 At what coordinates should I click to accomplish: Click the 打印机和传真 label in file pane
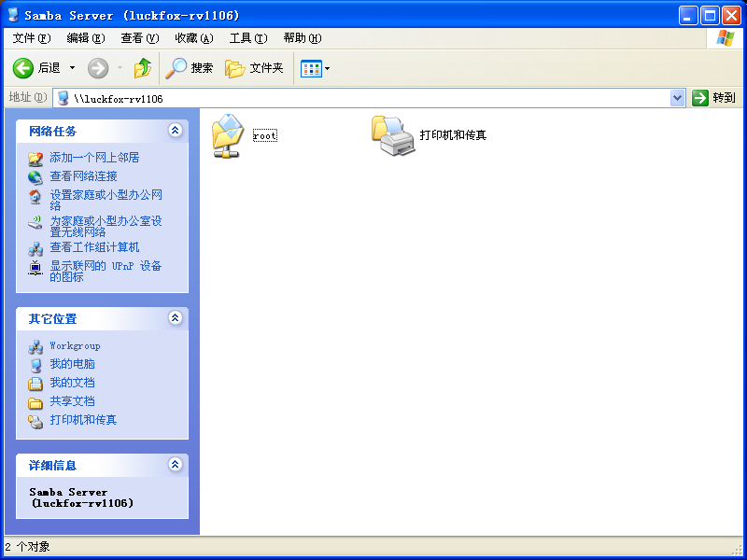[453, 135]
